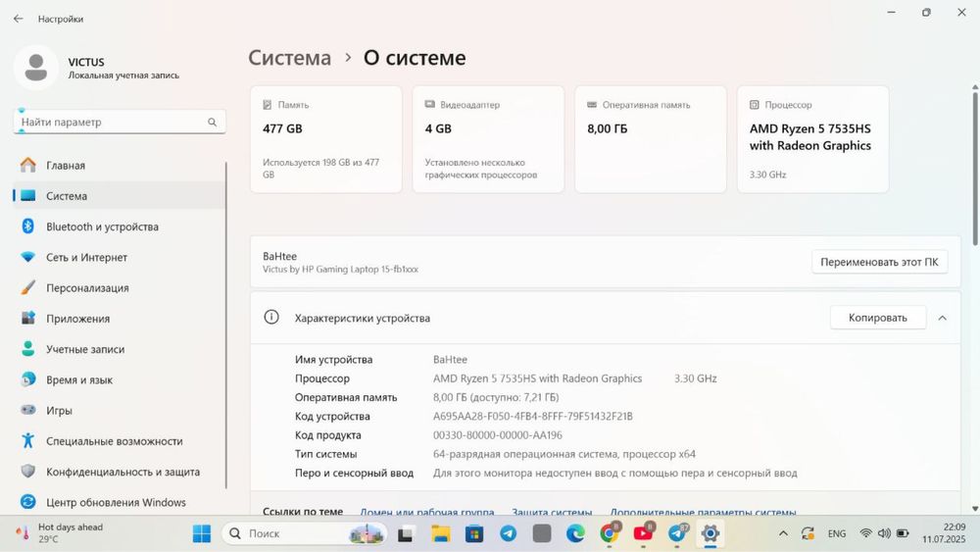The image size is (980, 552).
Task: Open the Оперативная память 8,00 ГБ card
Action: (651, 139)
